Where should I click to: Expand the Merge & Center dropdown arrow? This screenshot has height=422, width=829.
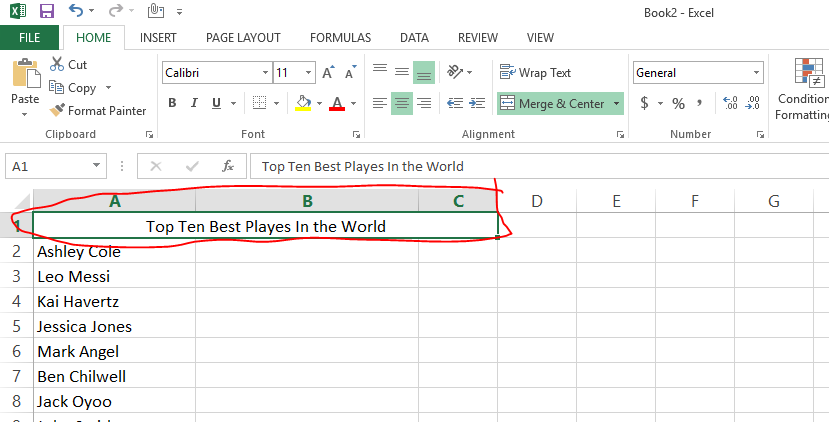(x=617, y=104)
